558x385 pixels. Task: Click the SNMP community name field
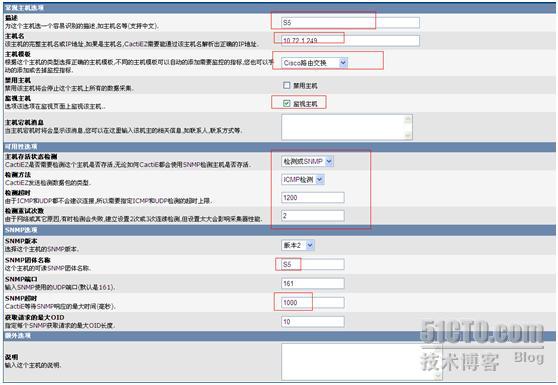[x=313, y=264]
